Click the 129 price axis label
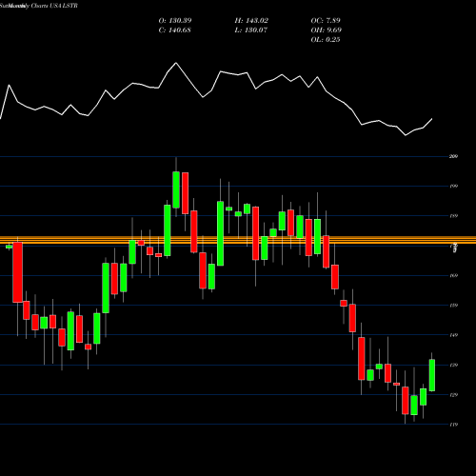 tap(454, 395)
